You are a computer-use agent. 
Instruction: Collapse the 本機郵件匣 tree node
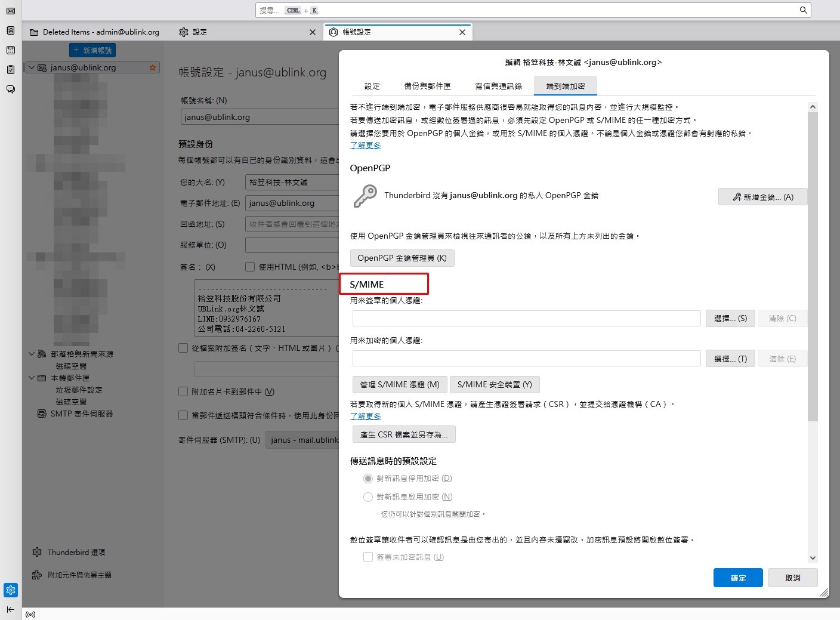32,378
